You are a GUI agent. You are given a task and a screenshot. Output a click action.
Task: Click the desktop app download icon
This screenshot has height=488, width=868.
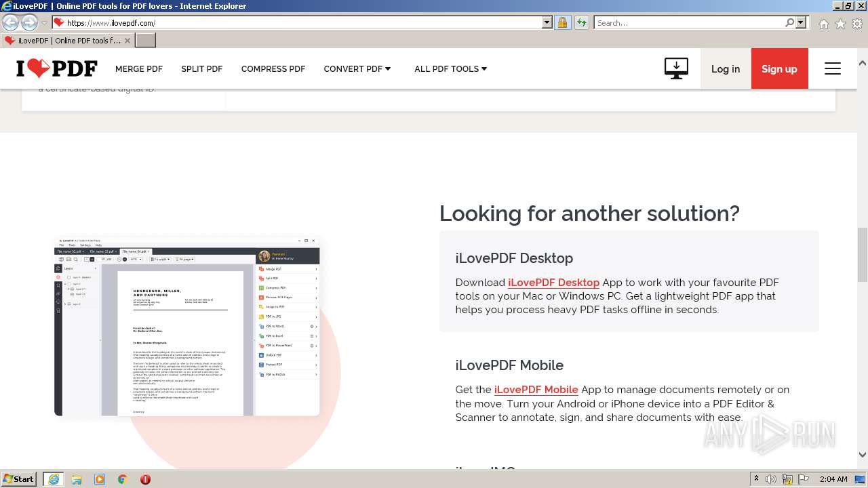[x=676, y=68]
